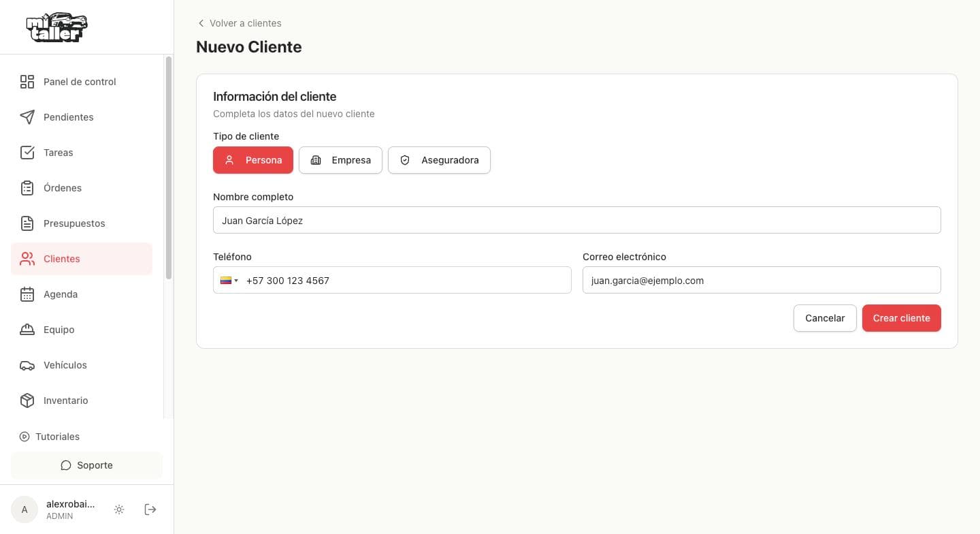This screenshot has width=980, height=534.
Task: Navigate to Órdenes
Action: tap(82, 188)
